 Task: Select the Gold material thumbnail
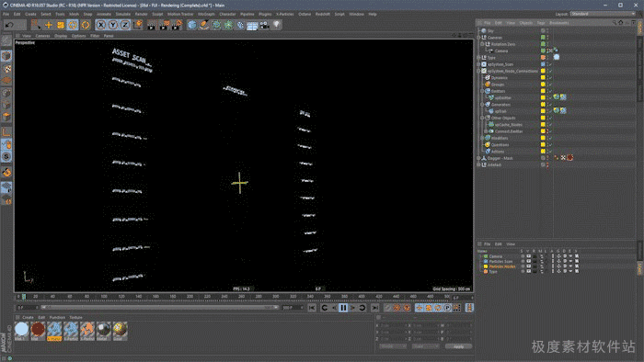click(120, 329)
